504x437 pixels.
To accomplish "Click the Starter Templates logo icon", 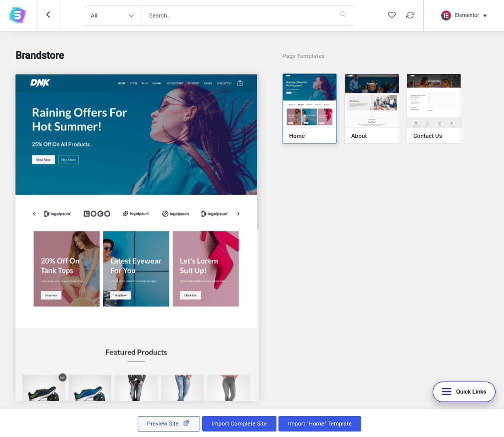I will click(17, 15).
